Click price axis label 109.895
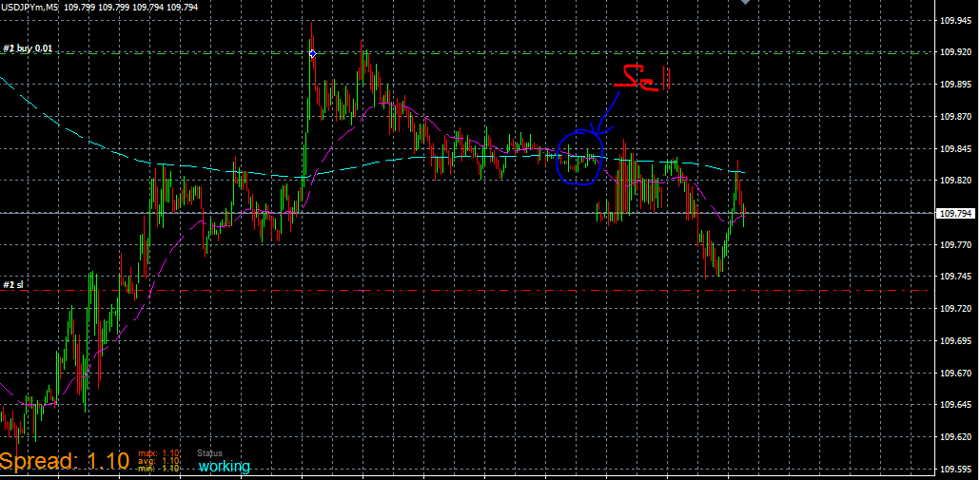Image resolution: width=980 pixels, height=480 pixels. click(955, 85)
